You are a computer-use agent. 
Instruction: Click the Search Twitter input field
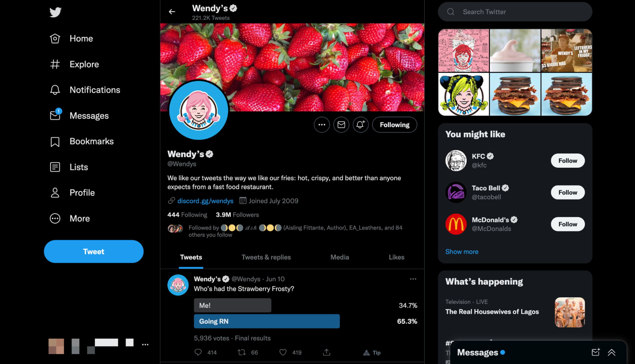516,12
